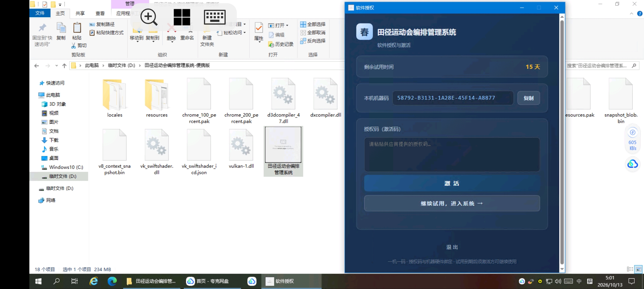
Task: Select 临时文件 (D:) highlighted tree item
Action: click(x=59, y=176)
